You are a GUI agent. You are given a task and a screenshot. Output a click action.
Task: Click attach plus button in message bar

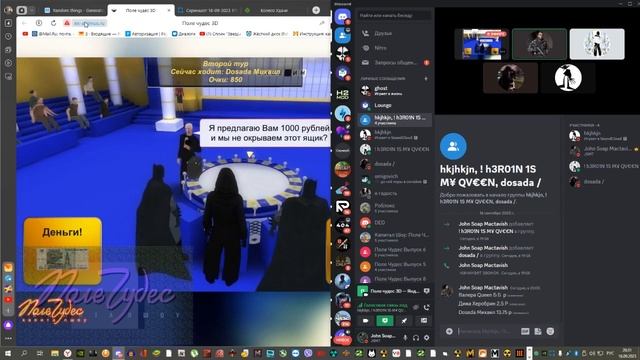[449, 331]
